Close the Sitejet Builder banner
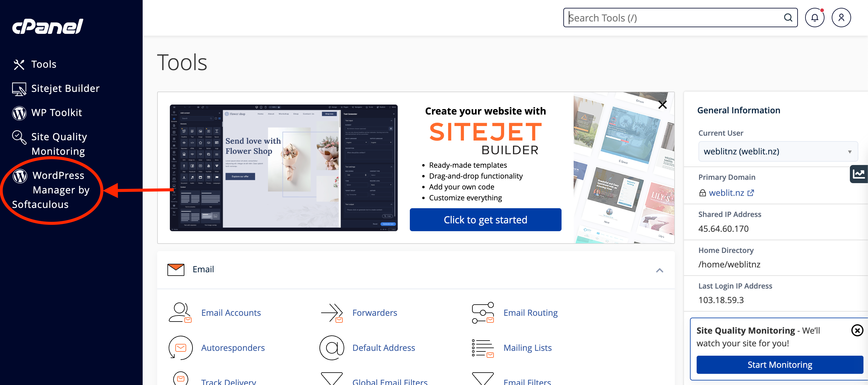The width and height of the screenshot is (868, 385). [x=662, y=105]
